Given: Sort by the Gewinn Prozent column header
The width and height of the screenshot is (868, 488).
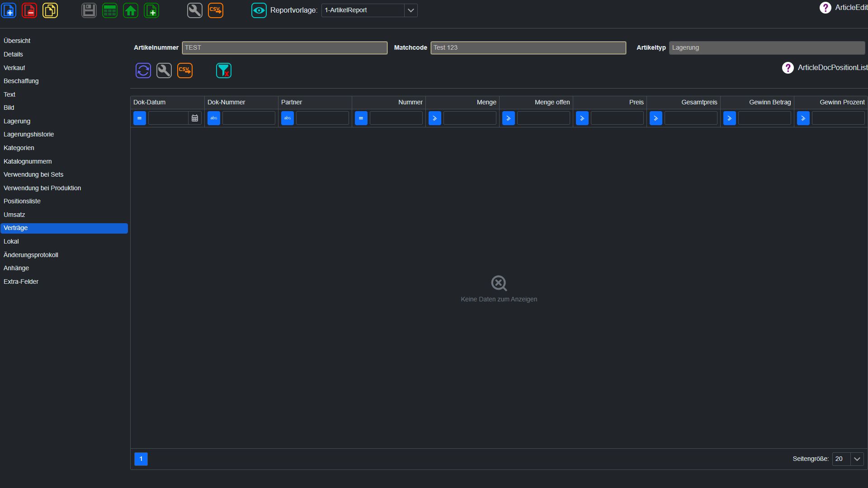Looking at the screenshot, I should click(x=830, y=102).
